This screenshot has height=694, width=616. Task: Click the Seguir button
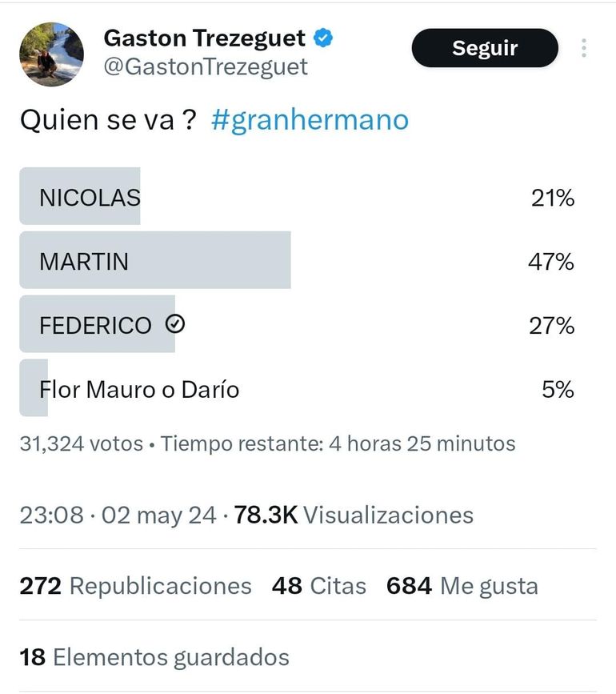point(485,48)
